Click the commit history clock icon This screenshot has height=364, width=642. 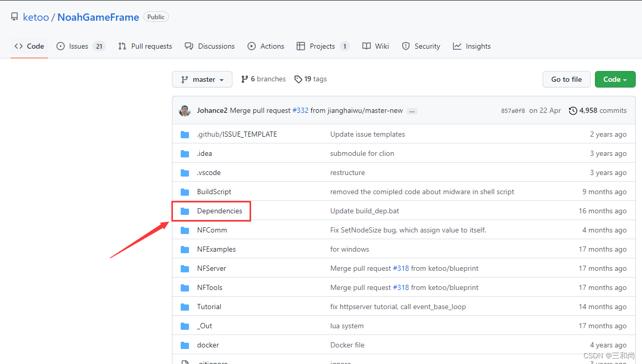pyautogui.click(x=573, y=111)
